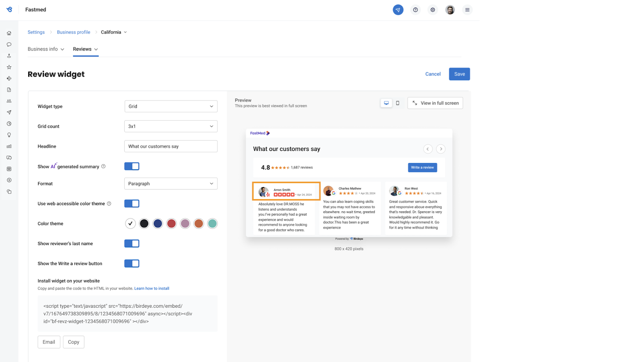Screen dimensions: 644x362
Task: Go to Business profile breadcrumb
Action: point(74,32)
